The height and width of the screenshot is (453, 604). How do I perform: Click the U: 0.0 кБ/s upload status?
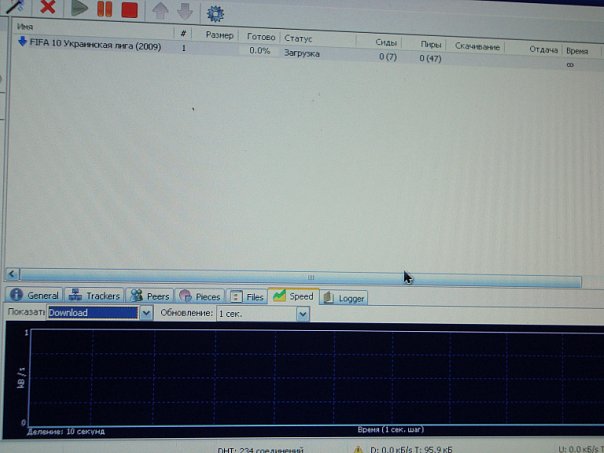581,449
